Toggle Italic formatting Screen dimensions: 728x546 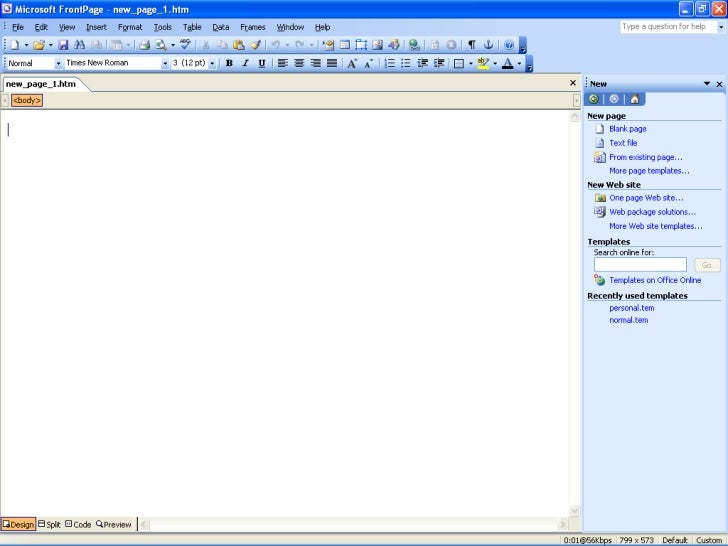tap(245, 64)
